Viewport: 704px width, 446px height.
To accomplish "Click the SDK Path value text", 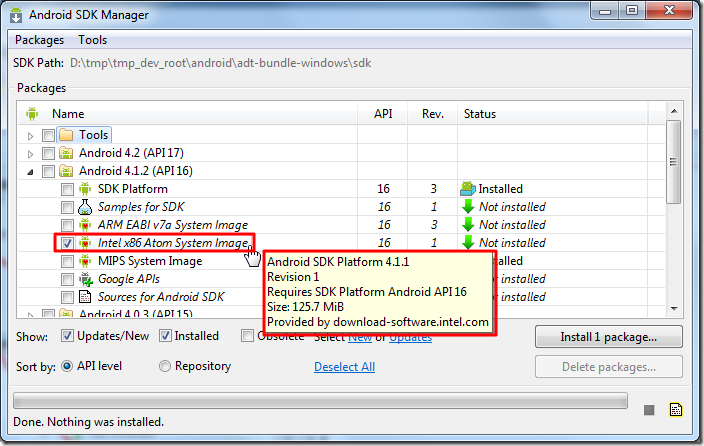I will 220,63.
